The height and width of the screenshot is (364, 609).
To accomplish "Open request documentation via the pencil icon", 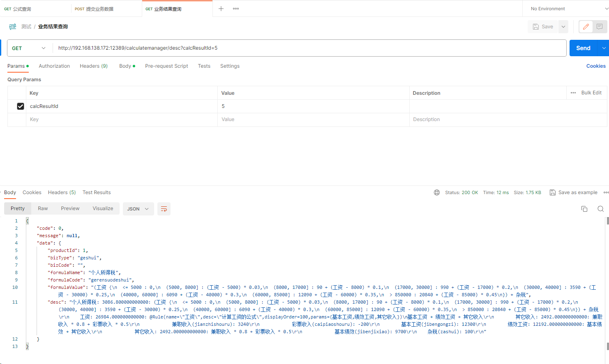I will pyautogui.click(x=586, y=26).
